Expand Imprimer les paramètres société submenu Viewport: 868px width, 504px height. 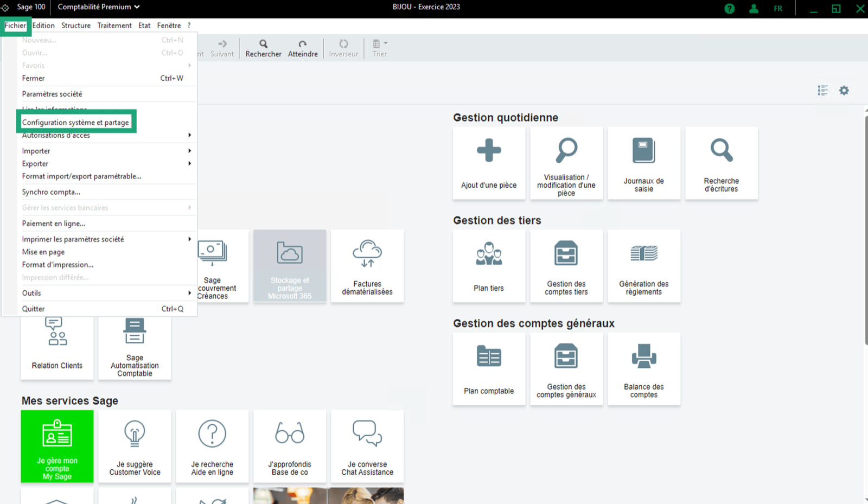pyautogui.click(x=107, y=239)
